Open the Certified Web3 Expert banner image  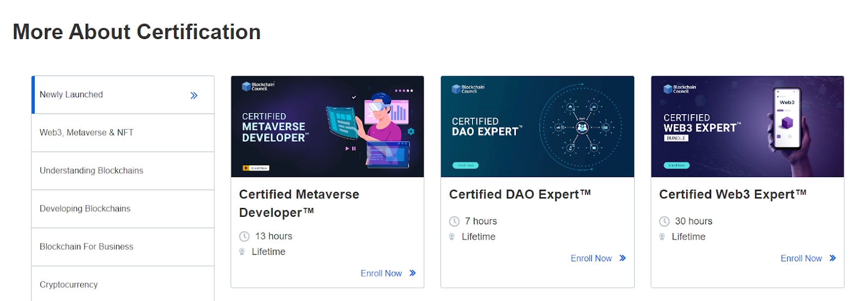click(748, 127)
